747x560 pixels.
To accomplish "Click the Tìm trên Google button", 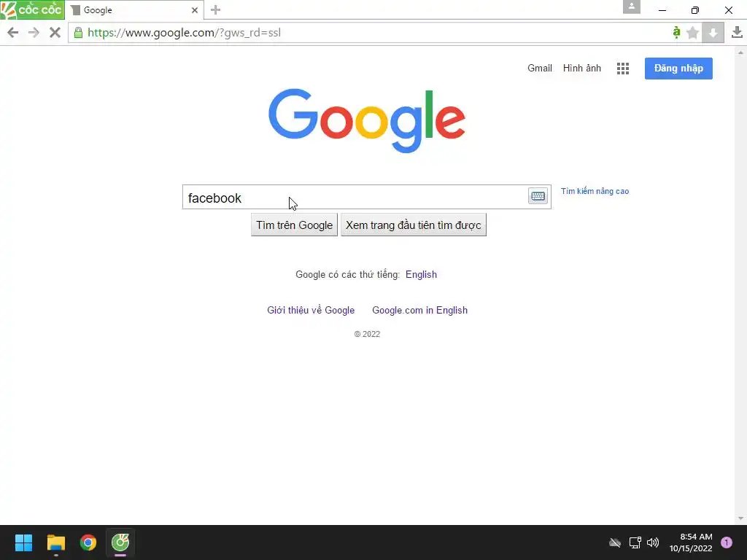I will click(x=294, y=225).
